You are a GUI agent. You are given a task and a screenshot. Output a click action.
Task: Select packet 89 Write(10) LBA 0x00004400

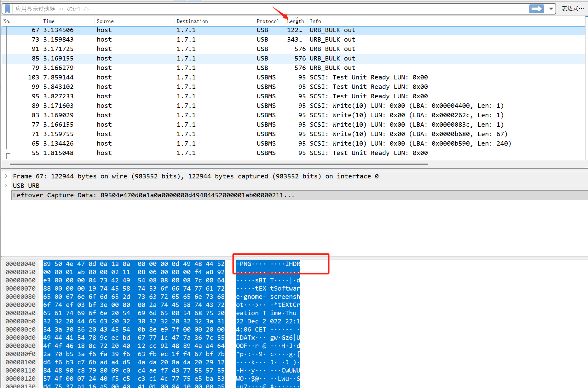(x=293, y=106)
